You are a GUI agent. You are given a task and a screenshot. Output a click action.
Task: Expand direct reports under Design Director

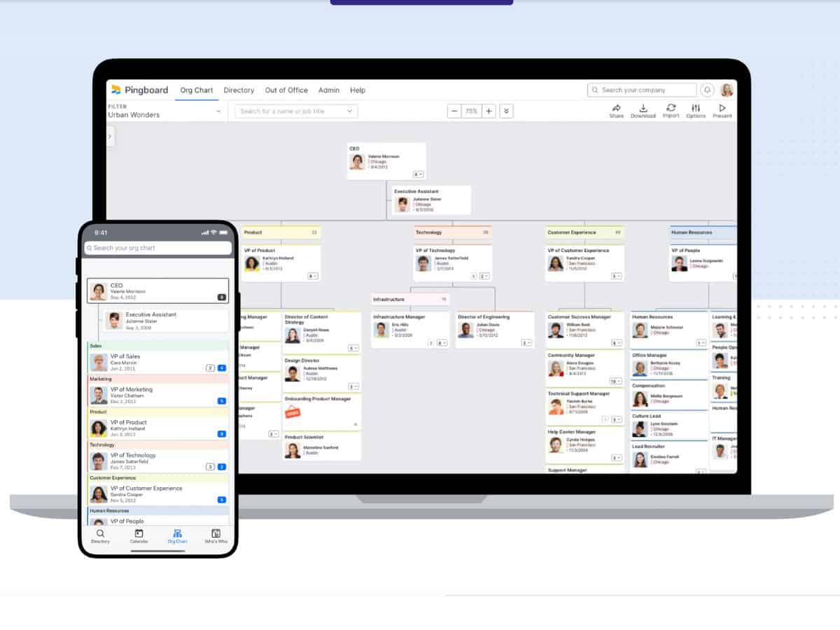pyautogui.click(x=353, y=386)
